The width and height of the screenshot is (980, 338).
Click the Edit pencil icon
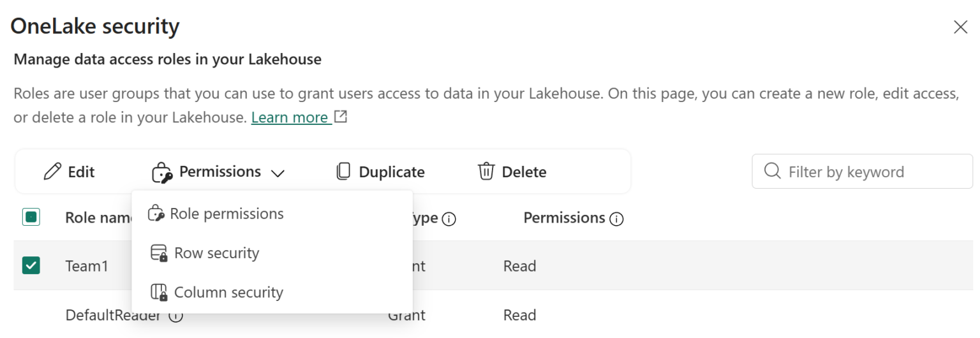[52, 172]
